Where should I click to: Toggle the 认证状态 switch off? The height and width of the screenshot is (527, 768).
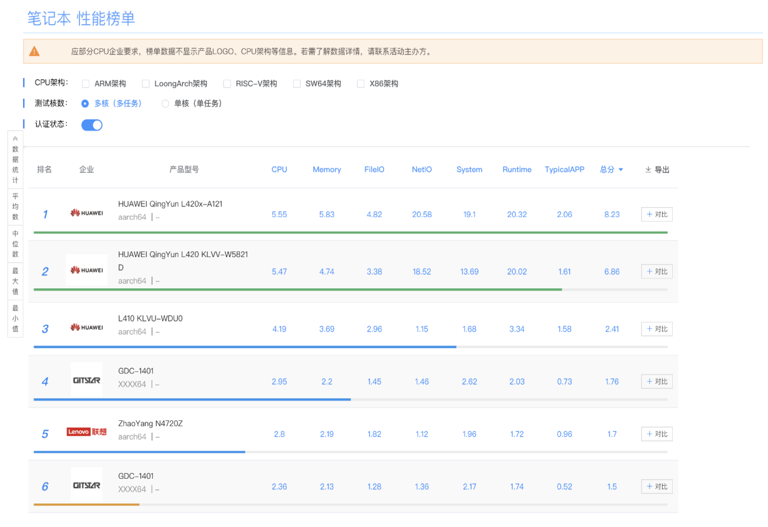point(92,125)
